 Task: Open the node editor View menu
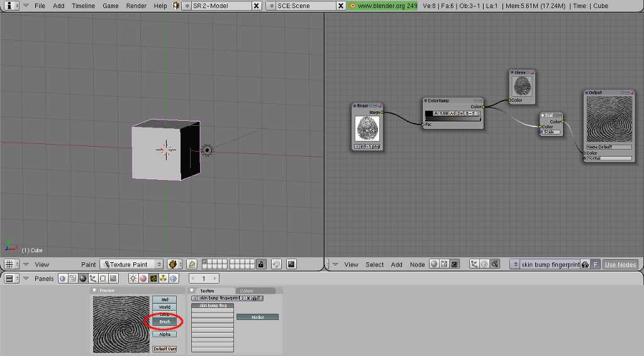pyautogui.click(x=351, y=264)
